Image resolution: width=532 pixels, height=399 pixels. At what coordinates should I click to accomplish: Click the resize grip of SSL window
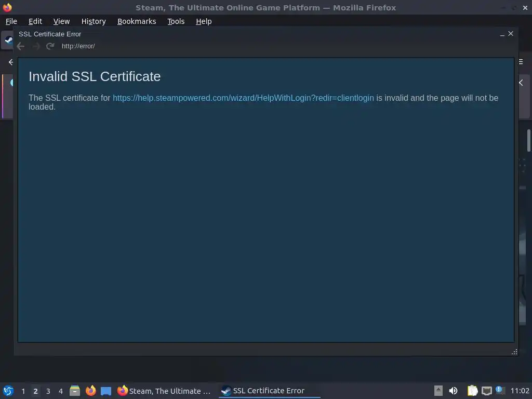pos(514,352)
